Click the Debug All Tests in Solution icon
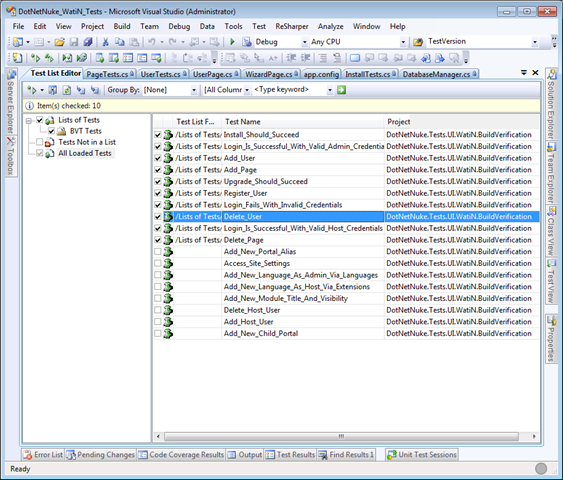The width and height of the screenshot is (563, 480). tap(82, 58)
